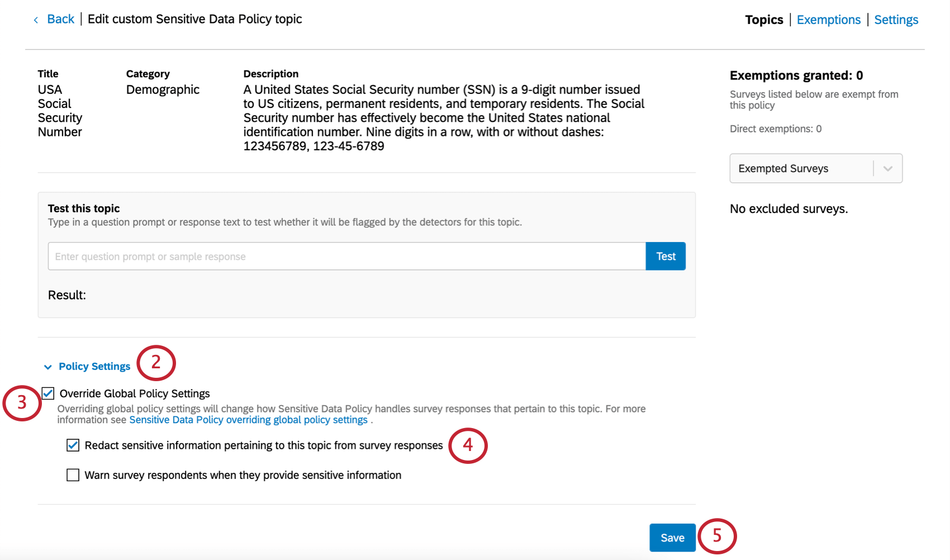The image size is (950, 560).
Task: Run the topic detector with Test button
Action: tap(665, 256)
